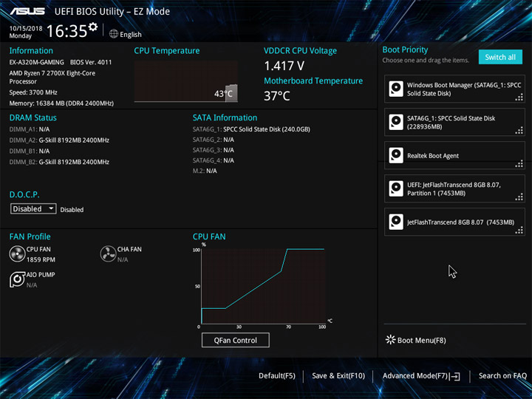
Task: Click the Switch all button
Action: click(500, 57)
